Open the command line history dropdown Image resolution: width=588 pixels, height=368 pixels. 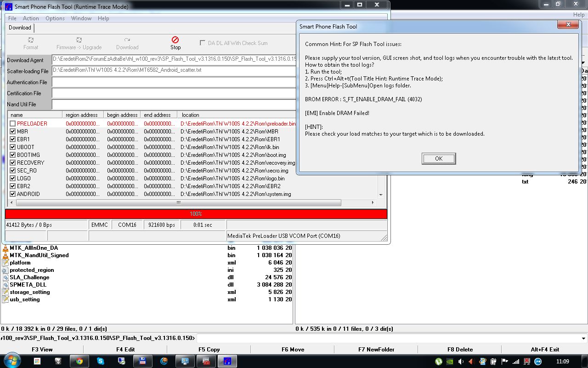click(x=584, y=338)
